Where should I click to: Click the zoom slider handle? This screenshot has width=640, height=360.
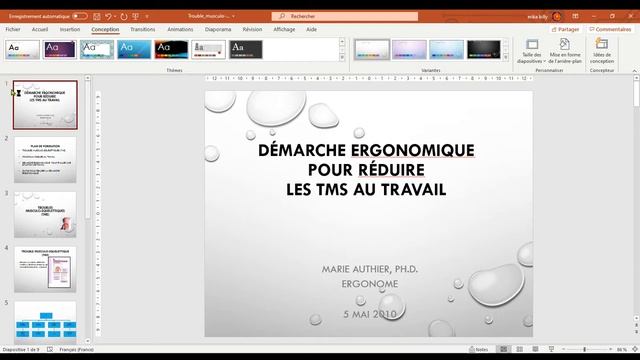tap(584, 349)
